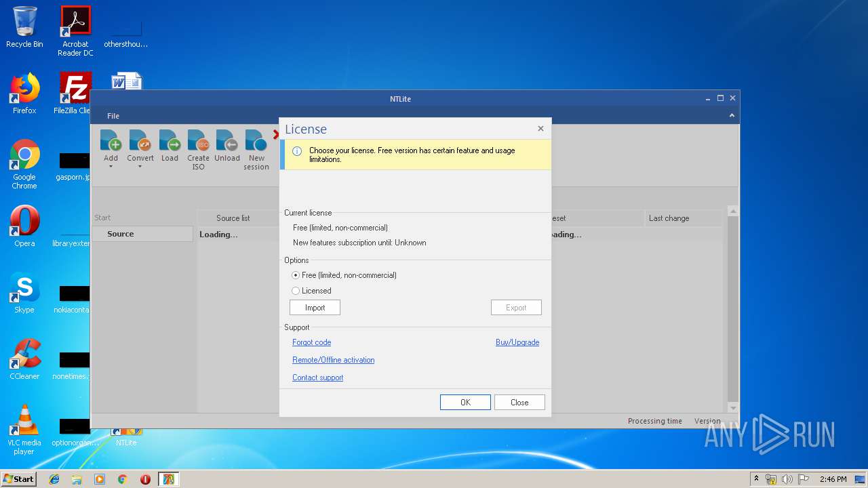Dismiss License dialog with X icon
The width and height of the screenshot is (868, 488).
[x=540, y=128]
